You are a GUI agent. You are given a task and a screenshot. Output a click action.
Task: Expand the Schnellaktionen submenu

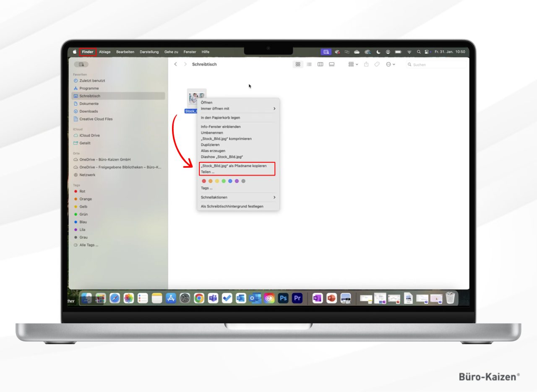[x=237, y=197]
